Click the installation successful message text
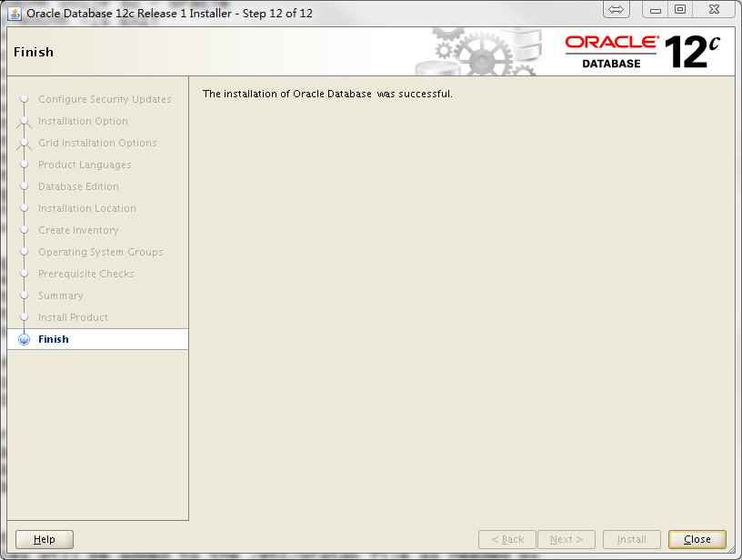The height and width of the screenshot is (560, 742). click(x=327, y=94)
